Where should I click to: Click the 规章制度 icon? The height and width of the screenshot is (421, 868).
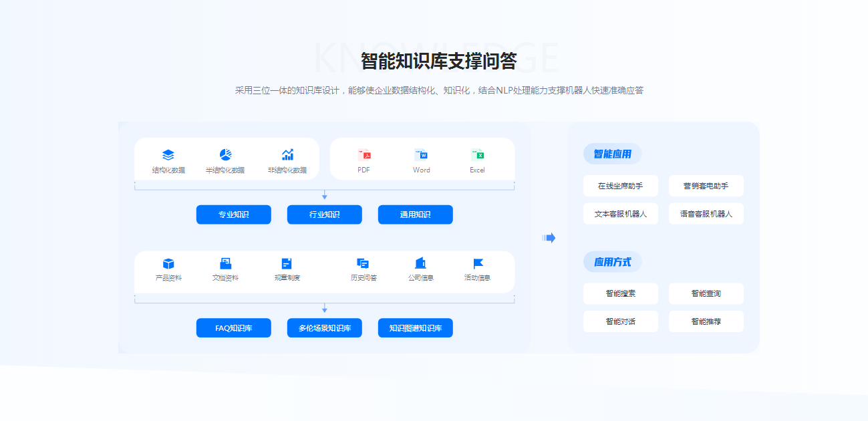point(287,263)
